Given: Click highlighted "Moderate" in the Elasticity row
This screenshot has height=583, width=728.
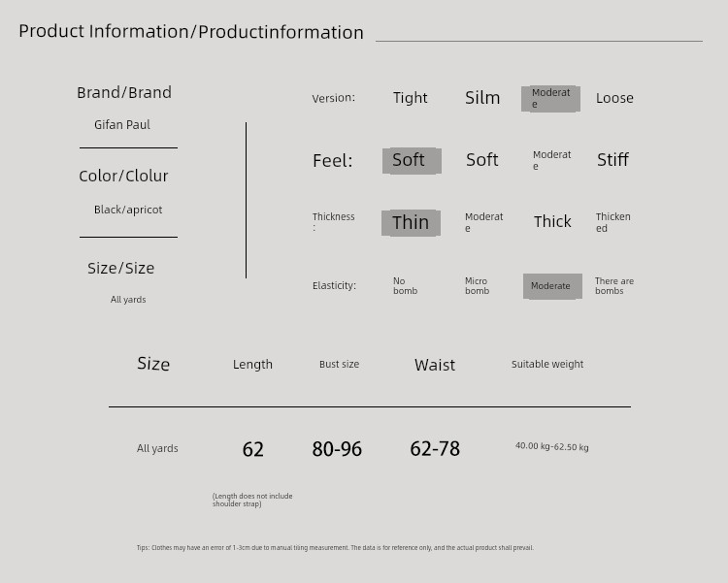Looking at the screenshot, I should [x=551, y=286].
